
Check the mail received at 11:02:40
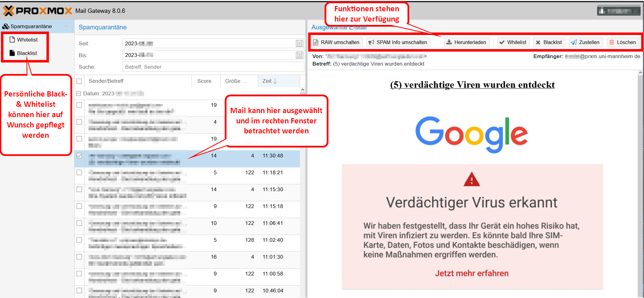79,240
